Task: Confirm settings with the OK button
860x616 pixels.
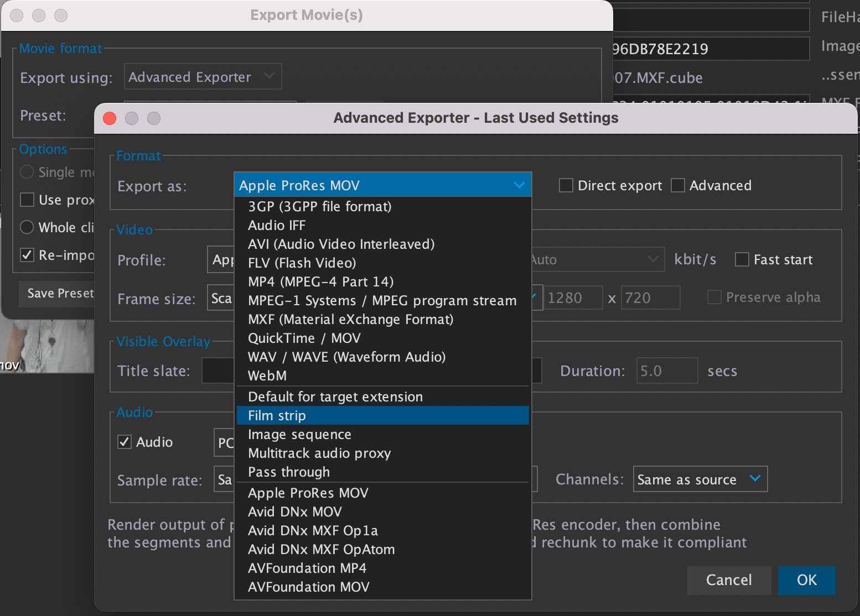Action: [x=806, y=580]
